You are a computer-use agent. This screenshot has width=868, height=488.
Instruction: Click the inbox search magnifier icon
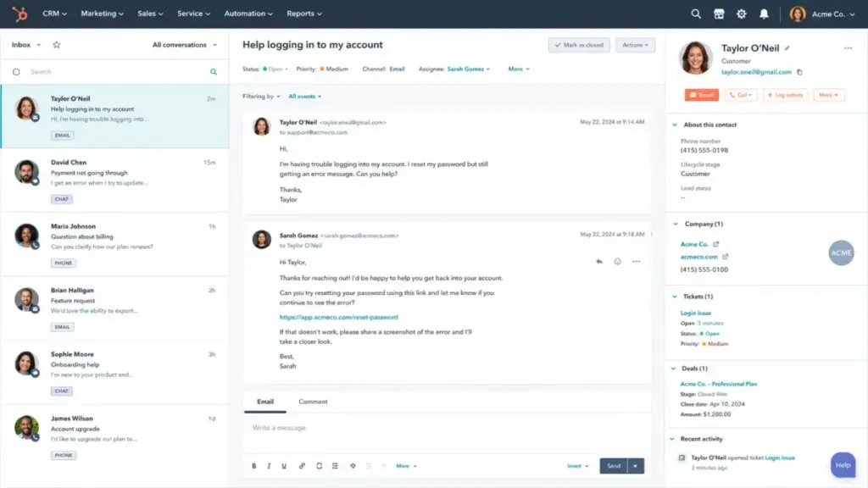point(214,72)
